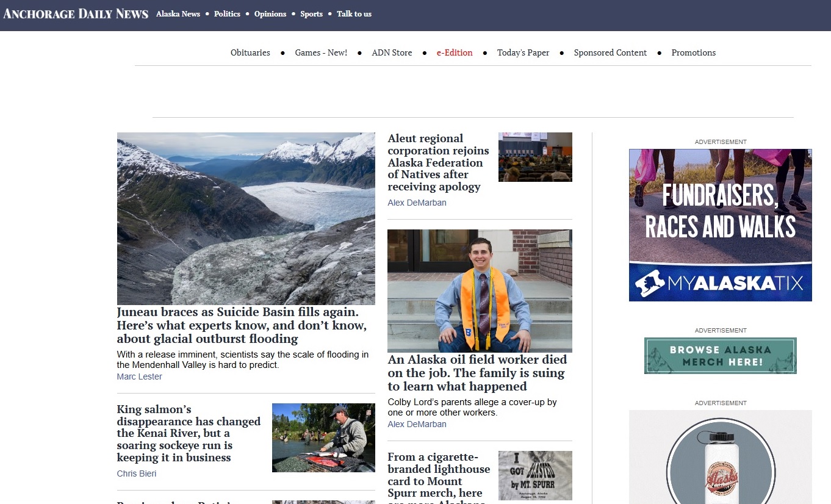This screenshot has width=831, height=504.
Task: View Today's Paper
Action: tap(523, 53)
